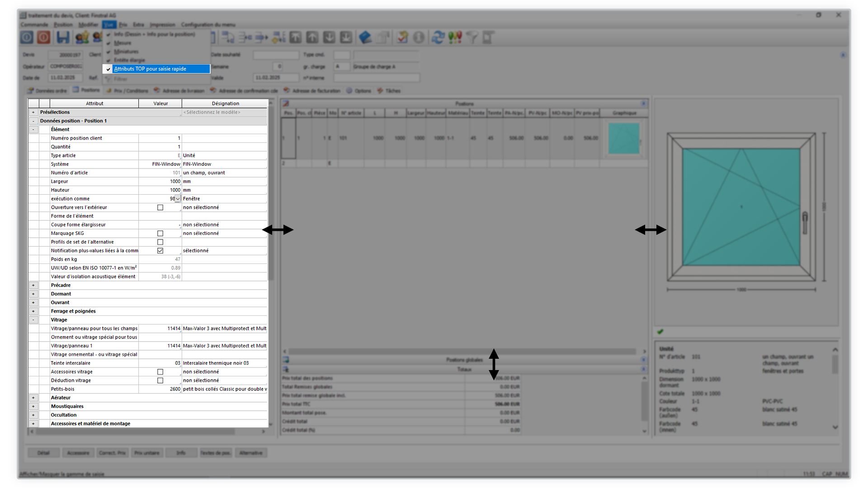Click the blue arrow toolbar icon beside the insert arrow icon
The image size is (868, 488).
(x=261, y=37)
